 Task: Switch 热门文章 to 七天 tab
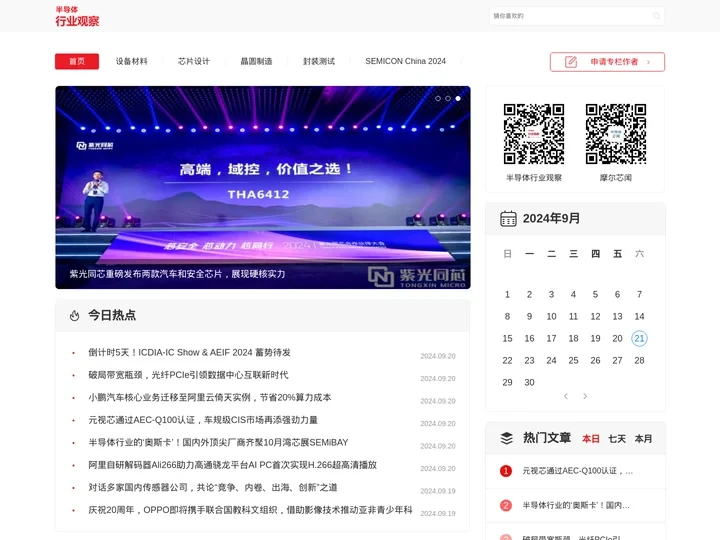coord(617,439)
